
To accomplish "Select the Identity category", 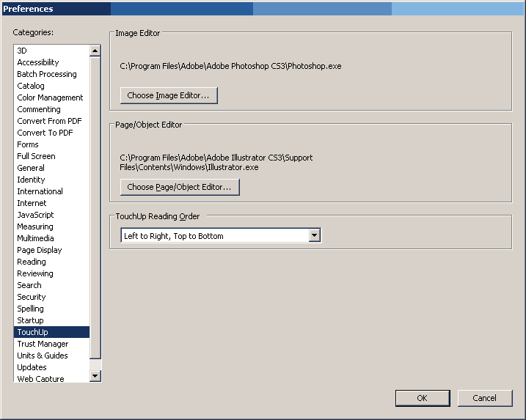I will (51, 180).
